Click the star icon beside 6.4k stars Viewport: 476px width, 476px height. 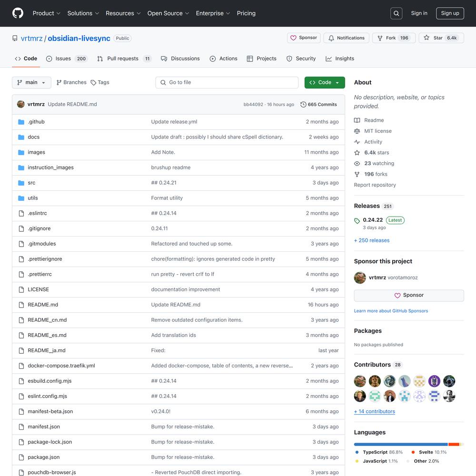pyautogui.click(x=357, y=152)
